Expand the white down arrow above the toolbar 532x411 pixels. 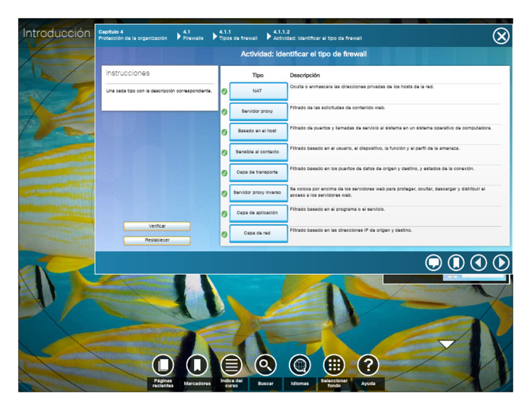point(447,344)
